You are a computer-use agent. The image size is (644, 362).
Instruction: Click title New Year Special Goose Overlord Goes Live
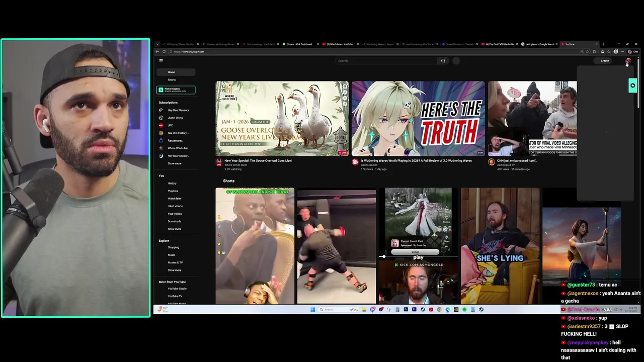click(258, 161)
